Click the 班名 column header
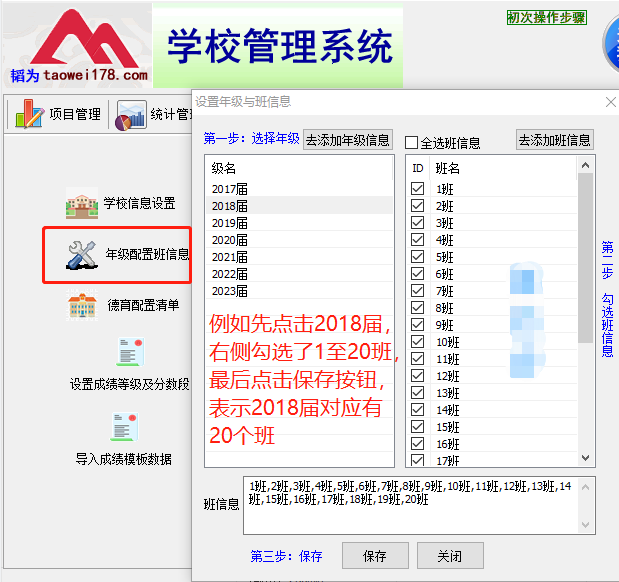The width and height of the screenshot is (619, 582). click(x=503, y=168)
